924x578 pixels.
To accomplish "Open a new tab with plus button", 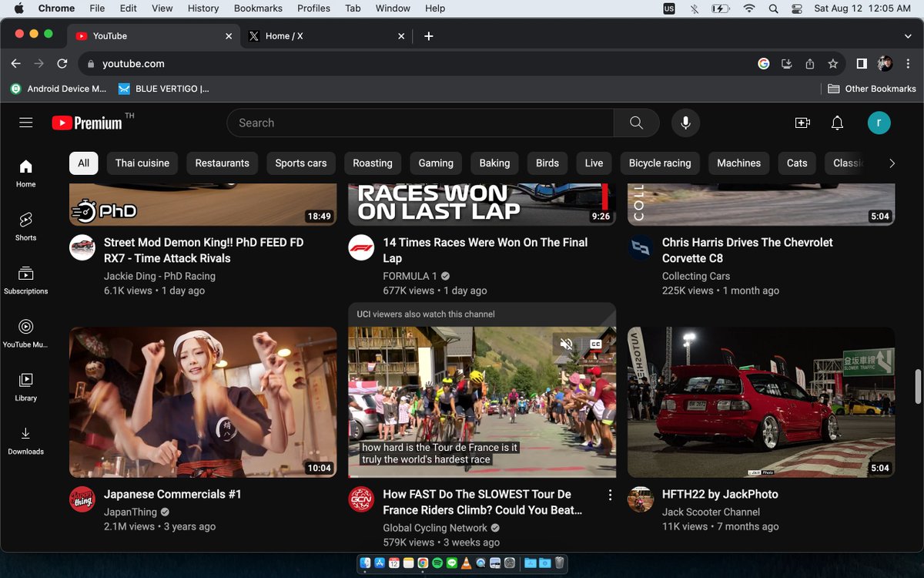I will pyautogui.click(x=429, y=36).
